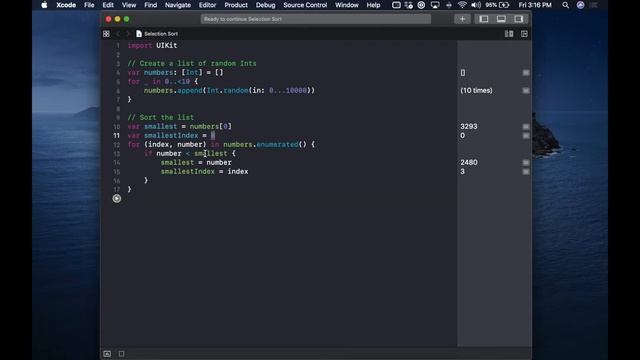Go back in editor history
This screenshot has width=640, height=360.
(x=118, y=34)
